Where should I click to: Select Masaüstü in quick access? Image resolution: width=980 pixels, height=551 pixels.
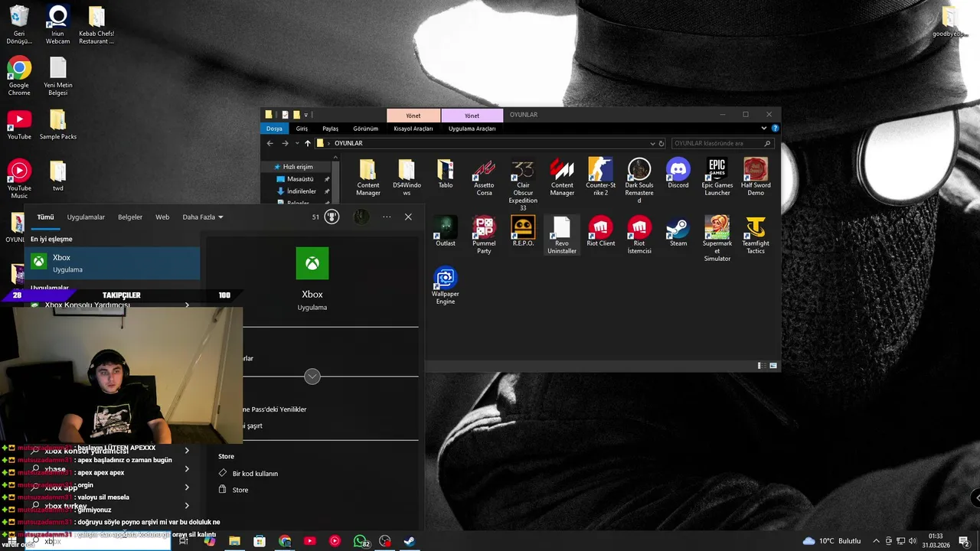[300, 179]
